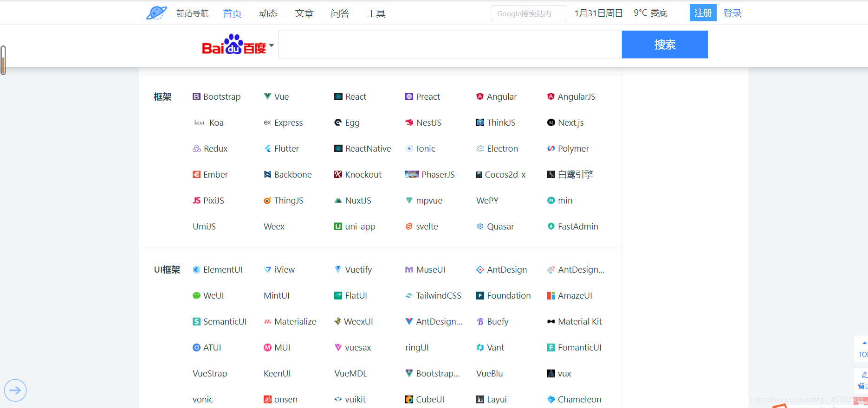This screenshot has width=868, height=408.
Task: Click the React logo icon
Action: 338,96
